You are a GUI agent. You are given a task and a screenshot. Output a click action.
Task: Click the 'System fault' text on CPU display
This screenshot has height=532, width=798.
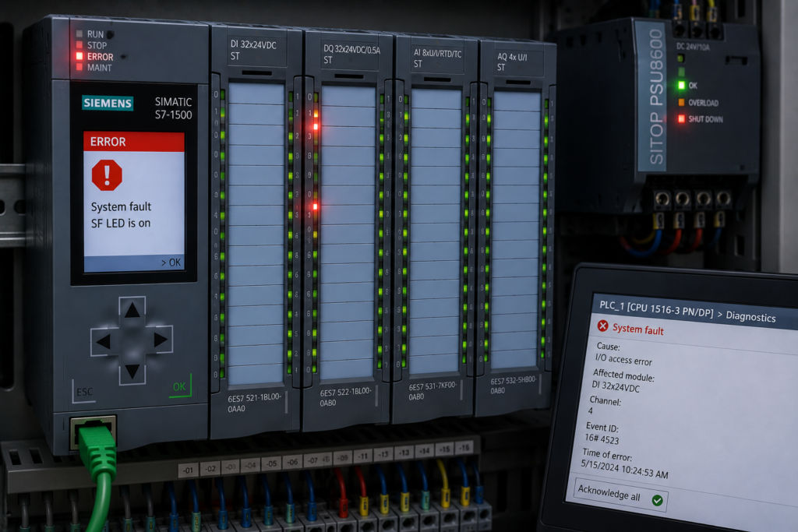[x=121, y=206]
